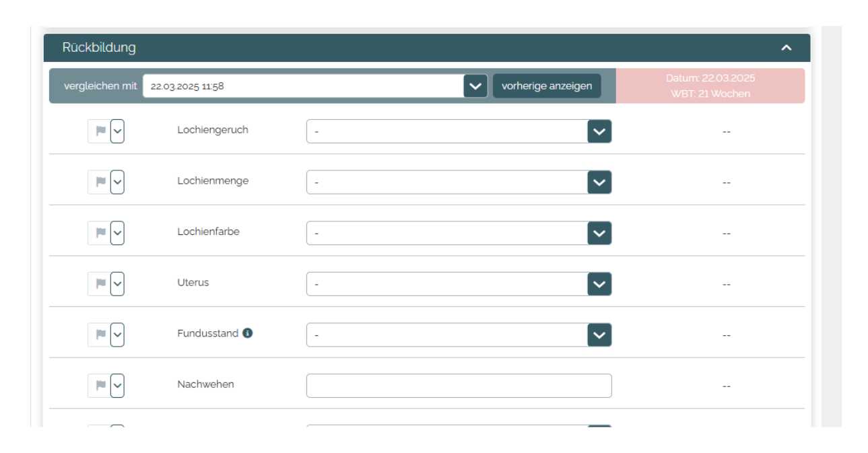868x453 pixels.
Task: Click the flag icon for Lochiengeruch
Action: 100,131
